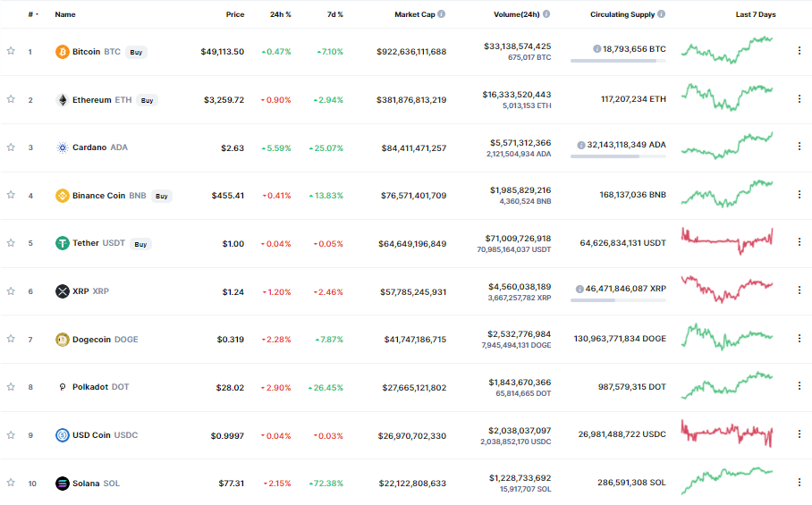Open the XRP row more-options menu
This screenshot has width=812, height=505.
coord(799,290)
